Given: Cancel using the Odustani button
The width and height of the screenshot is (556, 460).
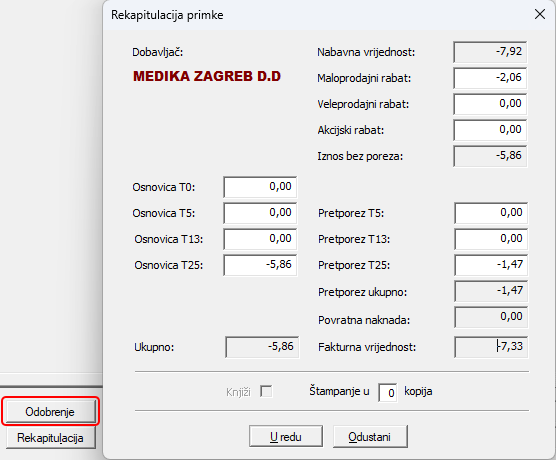Looking at the screenshot, I should pyautogui.click(x=370, y=437).
